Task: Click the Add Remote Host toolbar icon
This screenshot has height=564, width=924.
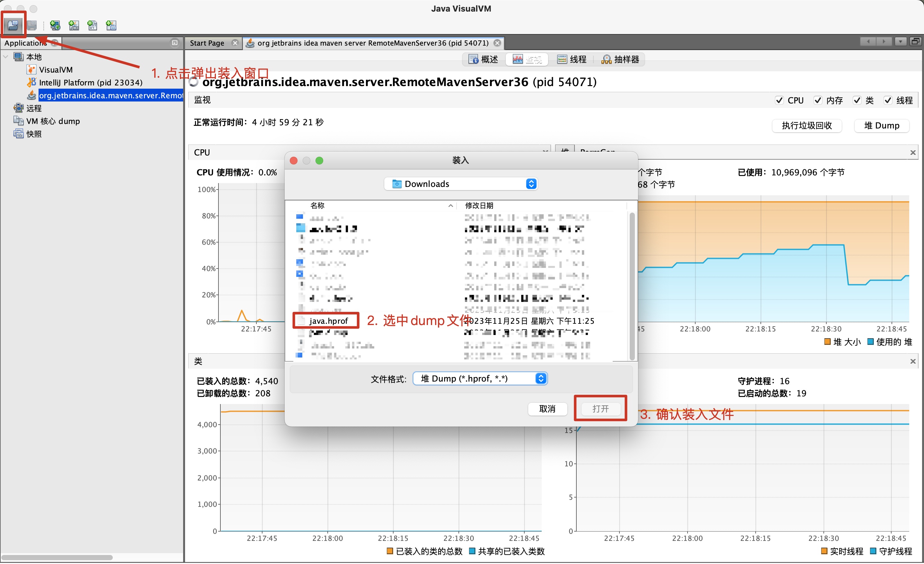Action: pos(55,25)
